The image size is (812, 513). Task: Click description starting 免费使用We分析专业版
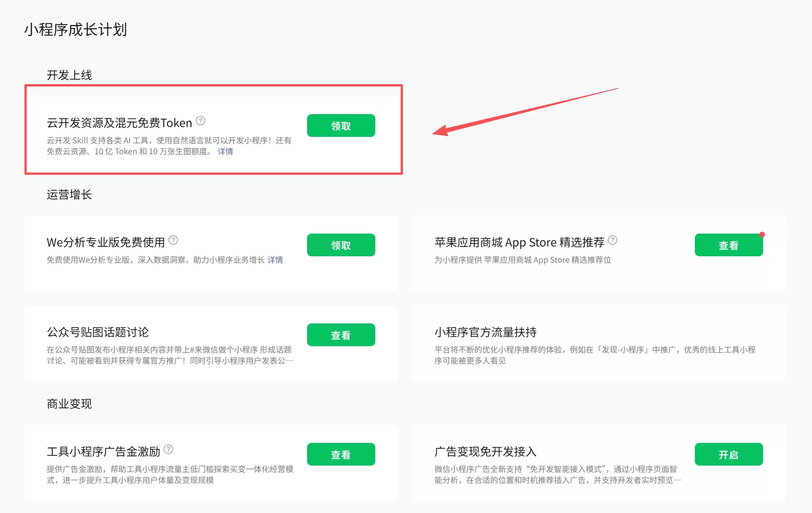point(156,260)
